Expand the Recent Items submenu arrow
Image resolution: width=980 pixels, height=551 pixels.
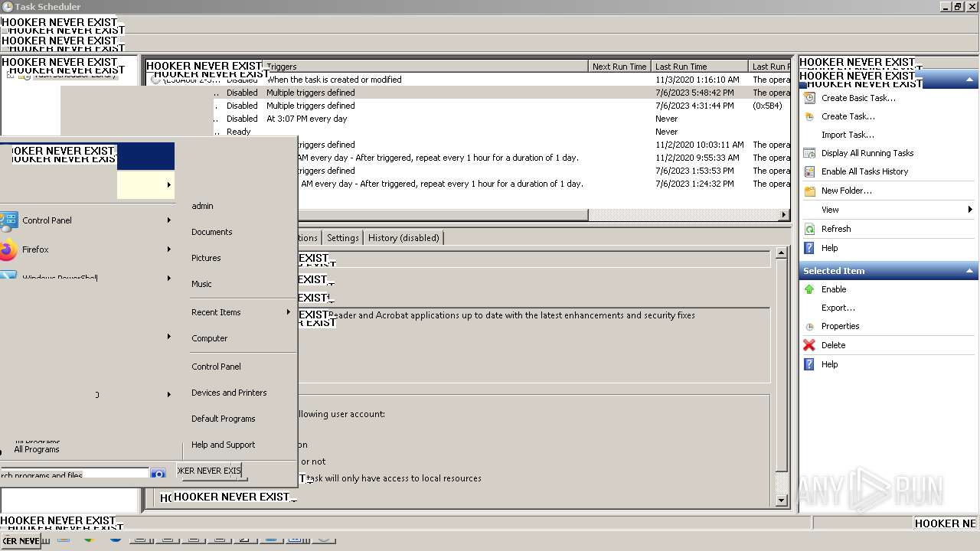(289, 312)
